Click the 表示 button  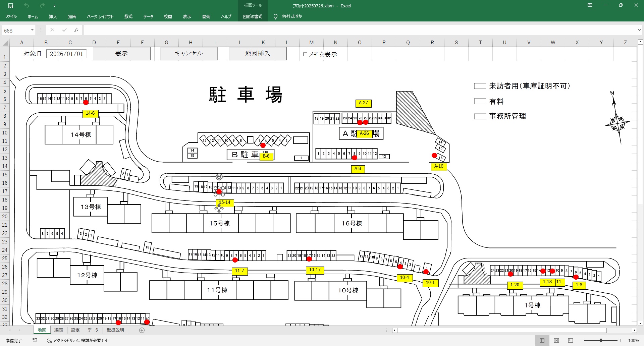point(121,54)
